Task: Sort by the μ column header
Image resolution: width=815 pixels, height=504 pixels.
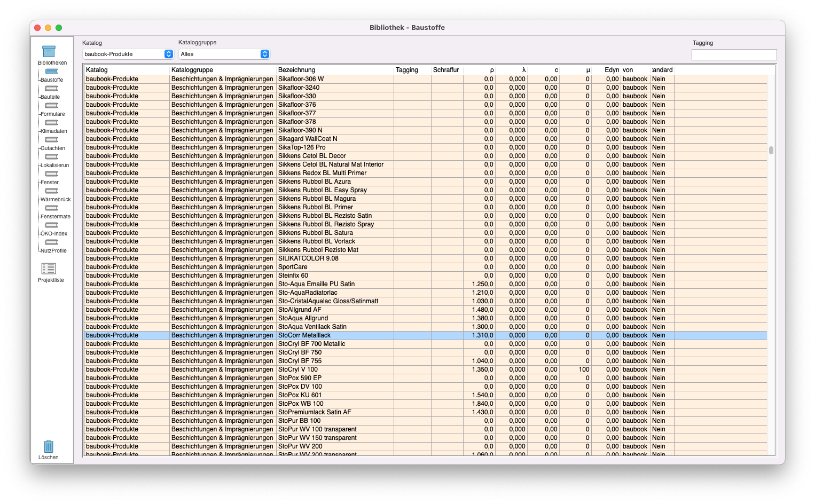Action: [575, 70]
